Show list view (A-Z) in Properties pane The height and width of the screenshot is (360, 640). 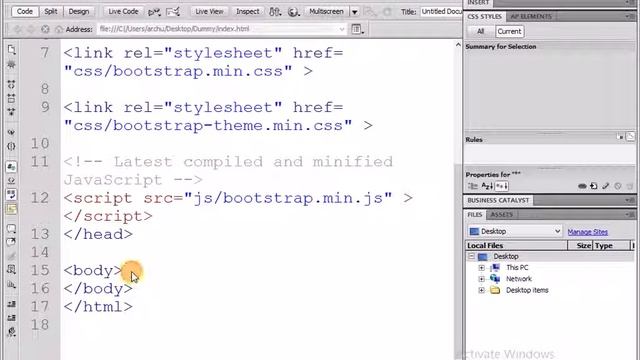click(487, 186)
